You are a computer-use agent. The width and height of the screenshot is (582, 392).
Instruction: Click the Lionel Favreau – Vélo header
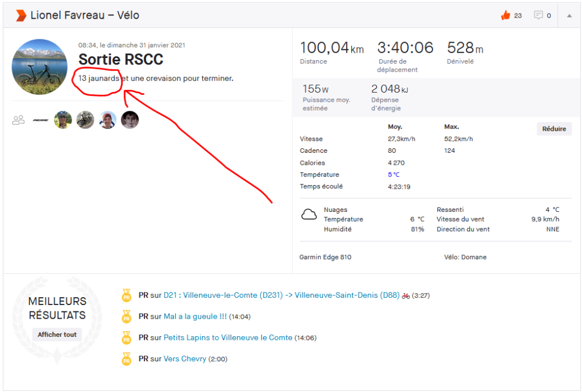click(85, 15)
